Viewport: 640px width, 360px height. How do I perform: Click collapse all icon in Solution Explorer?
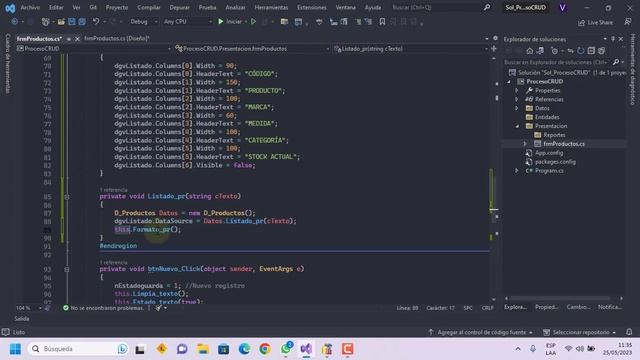[x=591, y=51]
